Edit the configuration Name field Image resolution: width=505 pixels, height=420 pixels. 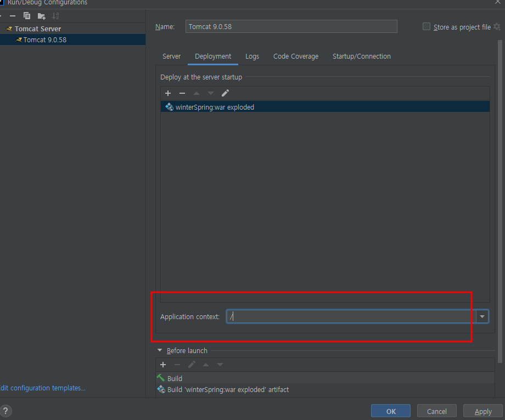[x=291, y=26]
